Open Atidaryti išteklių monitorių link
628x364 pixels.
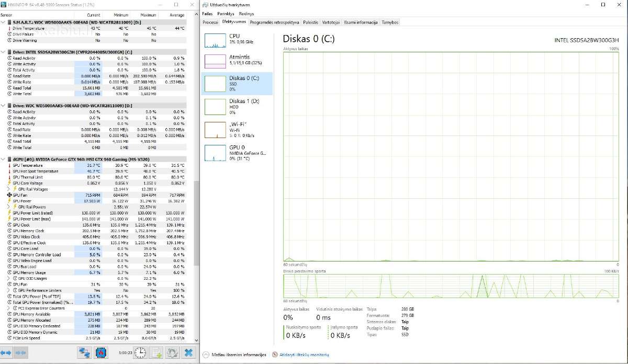tap(304, 355)
